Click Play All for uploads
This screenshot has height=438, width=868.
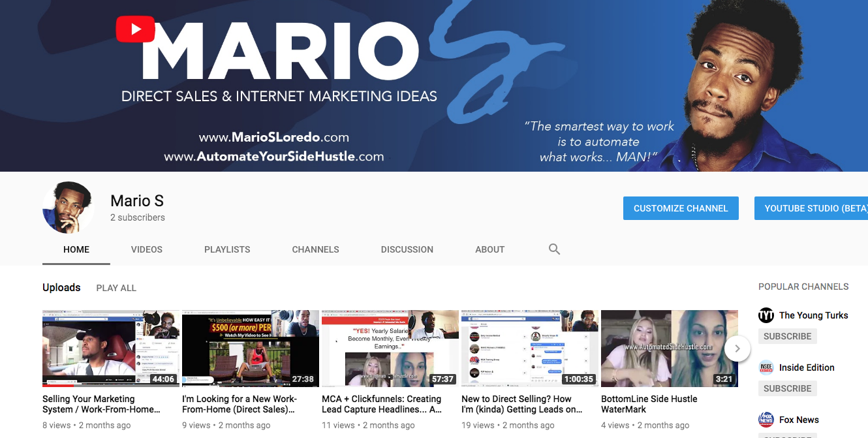coord(116,288)
